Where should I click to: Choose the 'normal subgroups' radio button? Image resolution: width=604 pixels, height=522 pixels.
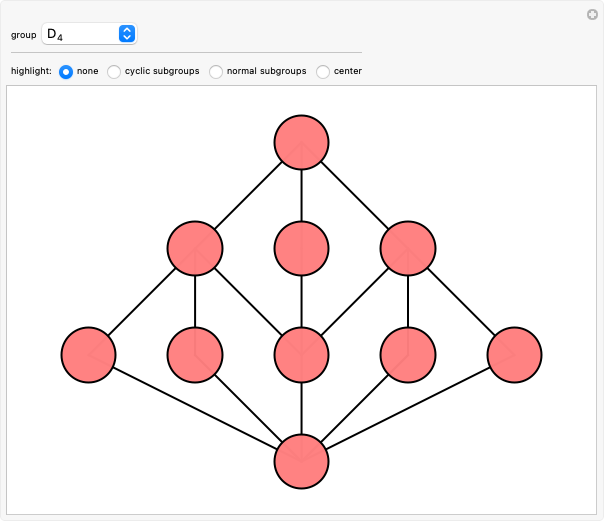pyautogui.click(x=216, y=72)
